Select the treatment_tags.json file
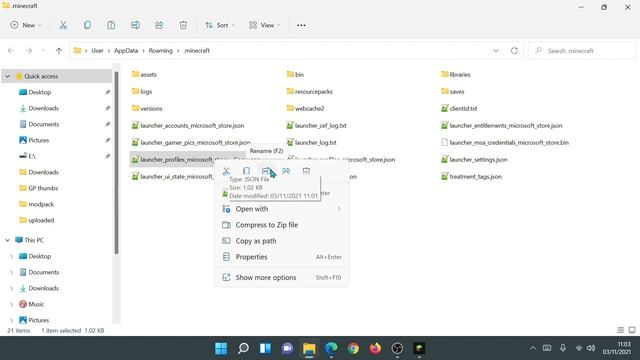Image resolution: width=640 pixels, height=360 pixels. [471, 177]
